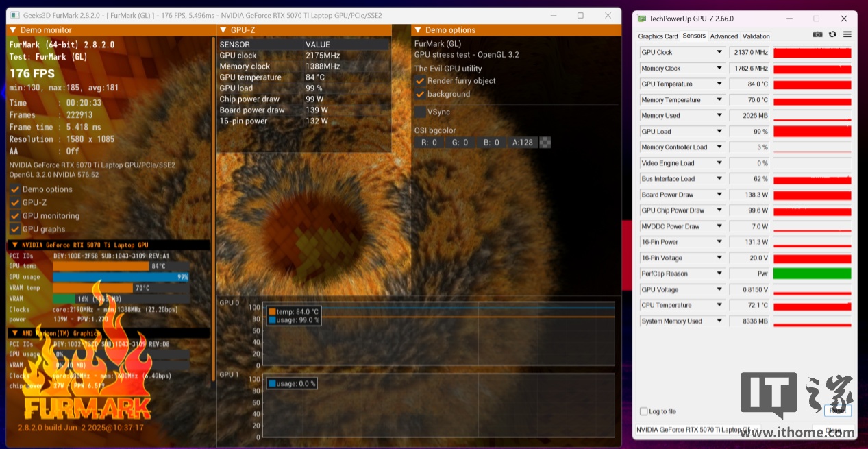Open the GPU-Z hamburger menu
This screenshot has width=868, height=449.
pos(847,34)
